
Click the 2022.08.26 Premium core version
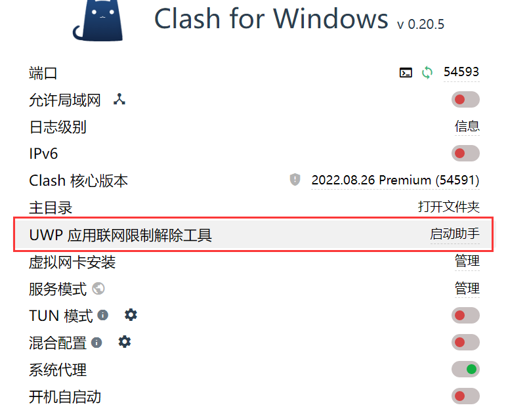click(395, 180)
